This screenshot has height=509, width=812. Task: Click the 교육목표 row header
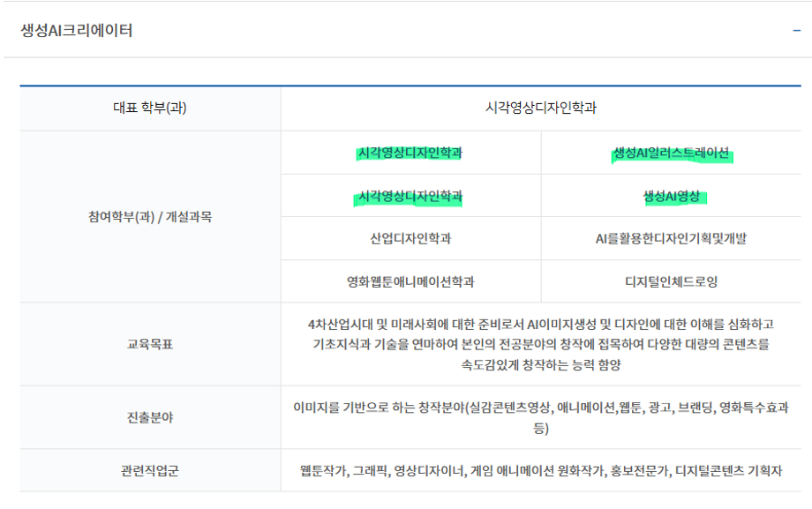[150, 344]
